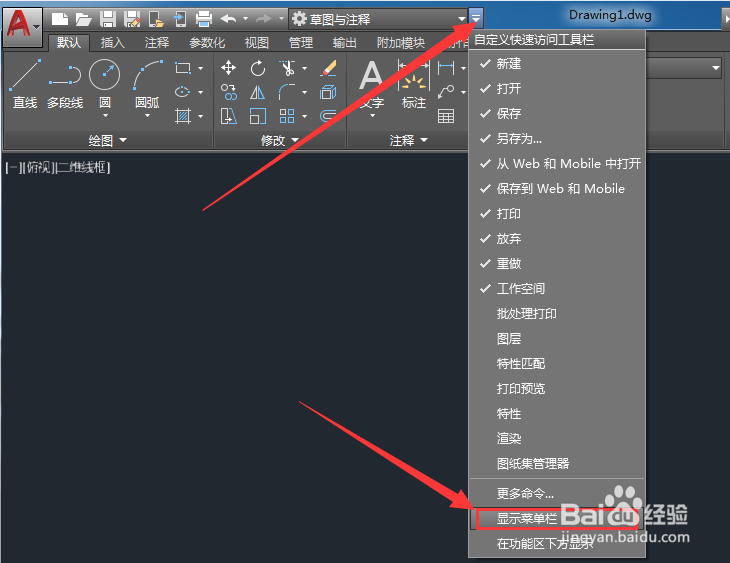Click Save to Web and Mobile icon
Viewport: 730px width, 563px height.
pos(180,19)
